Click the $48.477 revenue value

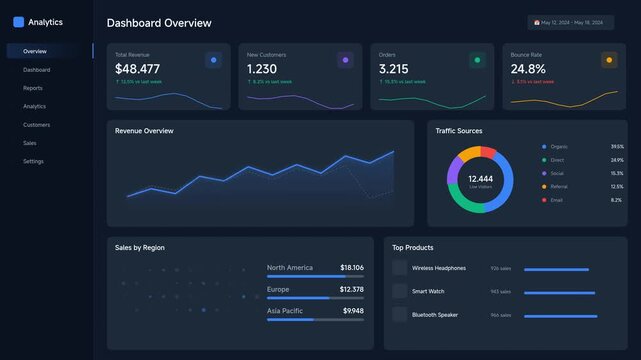(137, 69)
